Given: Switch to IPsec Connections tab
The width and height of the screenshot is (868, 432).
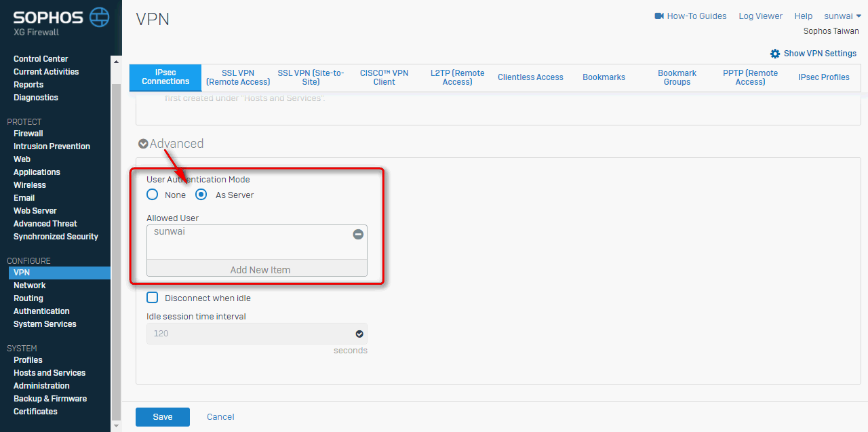Looking at the screenshot, I should (x=165, y=77).
